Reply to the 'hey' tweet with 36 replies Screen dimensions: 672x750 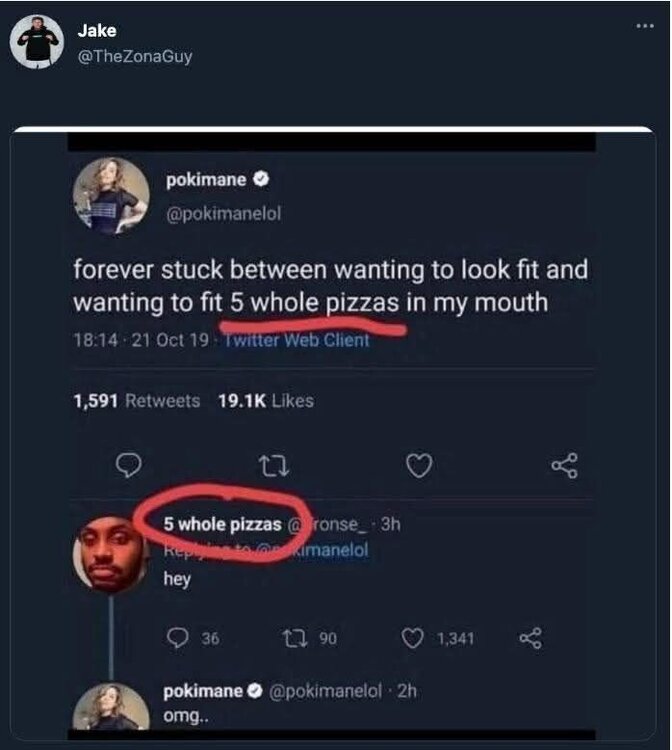click(x=176, y=638)
